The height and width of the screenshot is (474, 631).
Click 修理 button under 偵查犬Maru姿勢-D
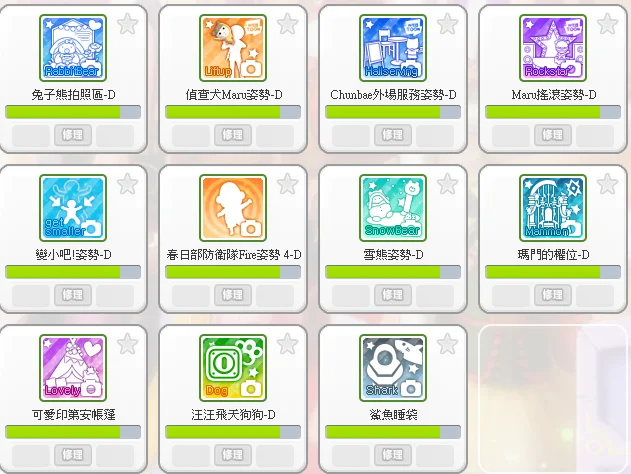[233, 135]
